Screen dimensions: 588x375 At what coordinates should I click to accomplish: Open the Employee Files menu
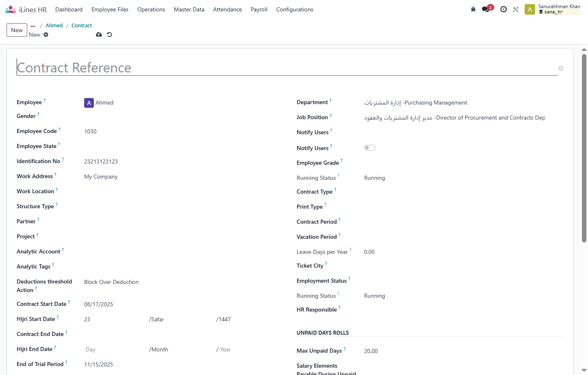click(110, 9)
